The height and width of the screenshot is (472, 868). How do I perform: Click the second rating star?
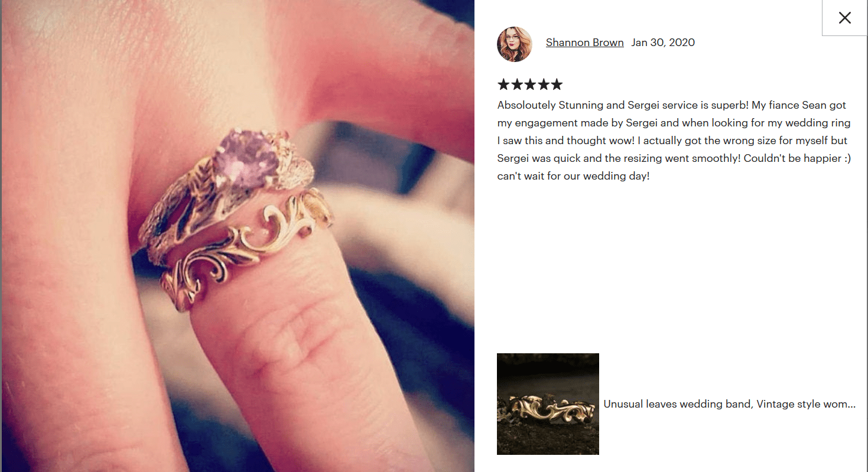(x=517, y=84)
